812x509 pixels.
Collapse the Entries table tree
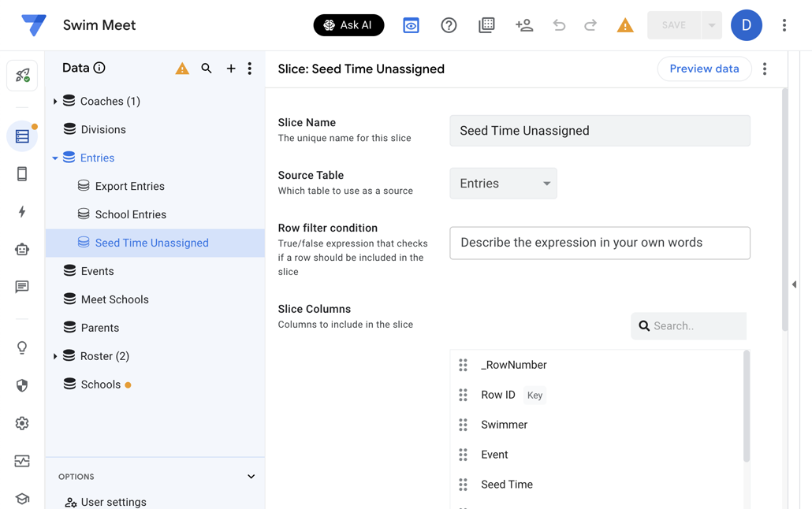55,158
